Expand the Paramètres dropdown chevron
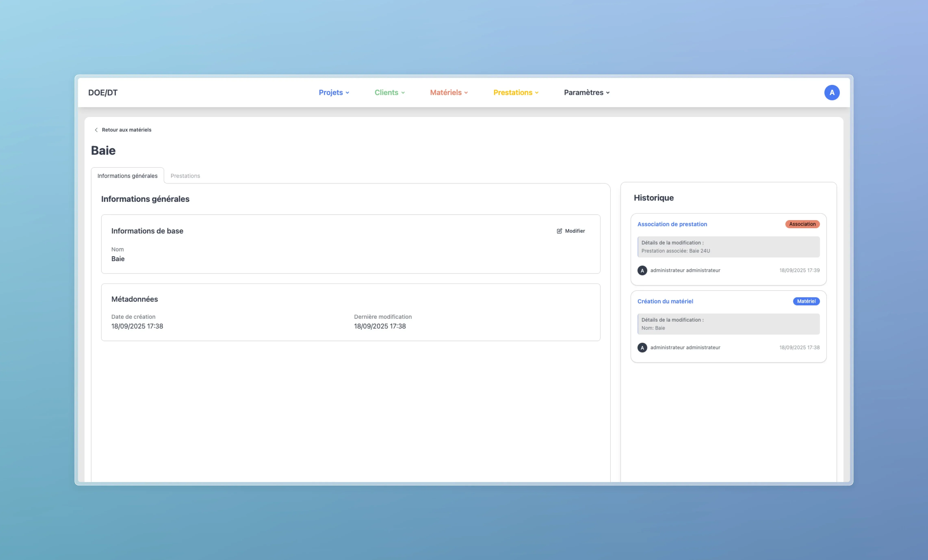The image size is (928, 560). pos(607,93)
